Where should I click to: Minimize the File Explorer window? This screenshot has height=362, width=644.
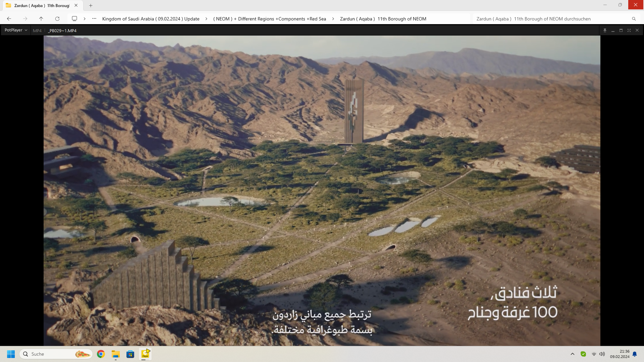[x=605, y=5]
